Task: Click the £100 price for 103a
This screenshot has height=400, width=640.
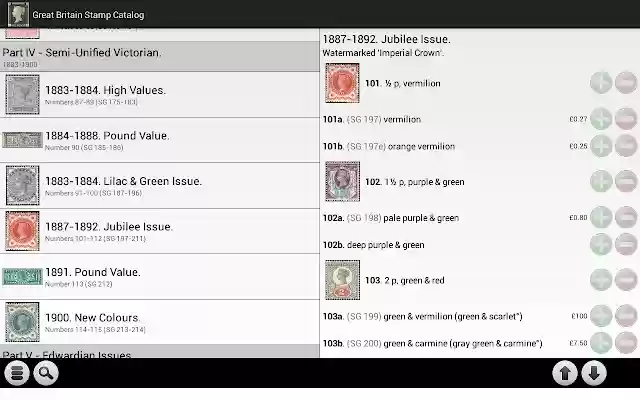Action: click(x=579, y=316)
